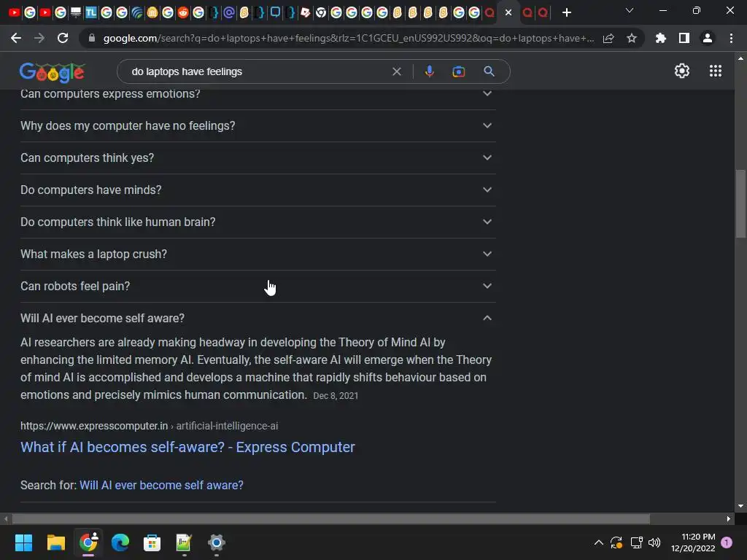The width and height of the screenshot is (747, 560).
Task: Expand 'Can robots feel pain?' question
Action: pos(258,286)
